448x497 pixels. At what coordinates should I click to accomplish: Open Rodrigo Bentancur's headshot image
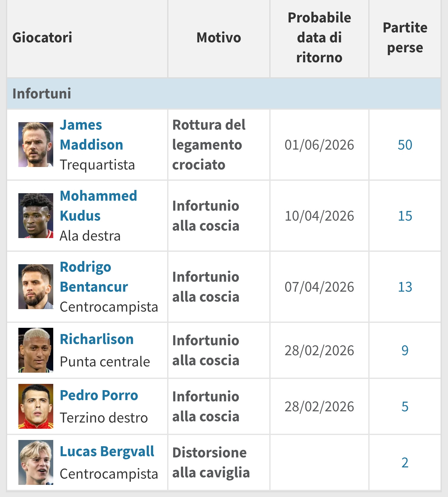(x=36, y=287)
